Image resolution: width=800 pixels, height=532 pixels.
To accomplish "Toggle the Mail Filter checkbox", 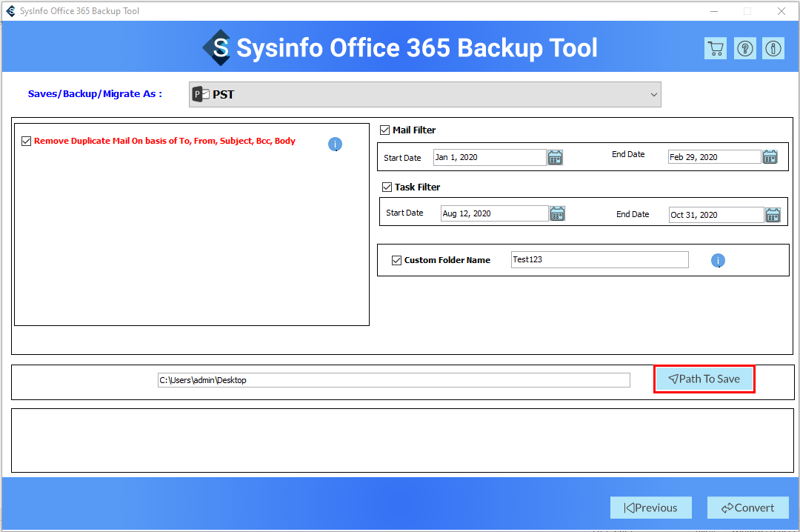I will (384, 130).
